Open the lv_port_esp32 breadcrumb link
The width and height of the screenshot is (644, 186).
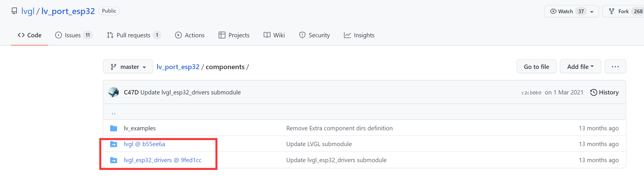point(178,67)
